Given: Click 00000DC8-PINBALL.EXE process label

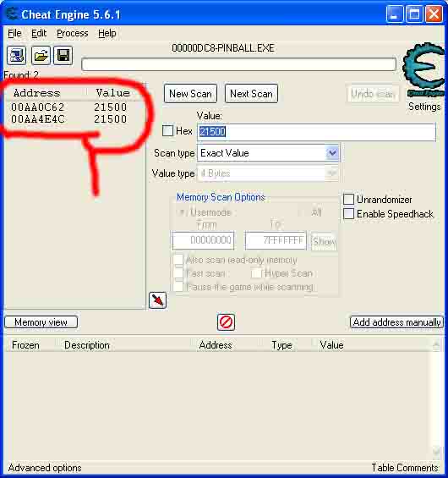Looking at the screenshot, I should pyautogui.click(x=223, y=48).
